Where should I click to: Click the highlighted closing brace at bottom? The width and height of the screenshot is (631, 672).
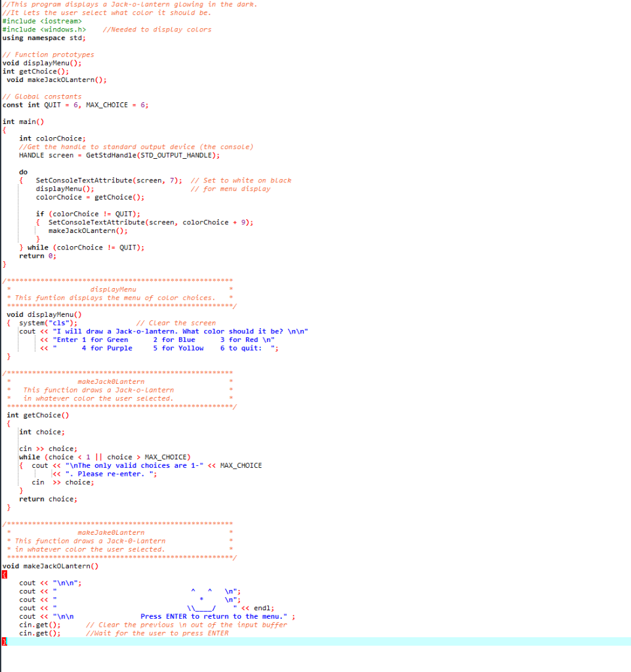coord(4,642)
